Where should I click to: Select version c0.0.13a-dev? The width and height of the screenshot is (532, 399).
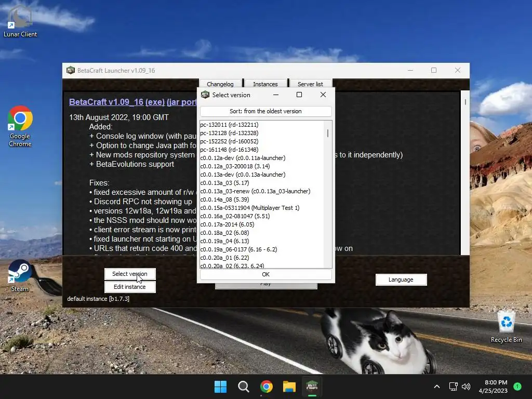point(262,175)
